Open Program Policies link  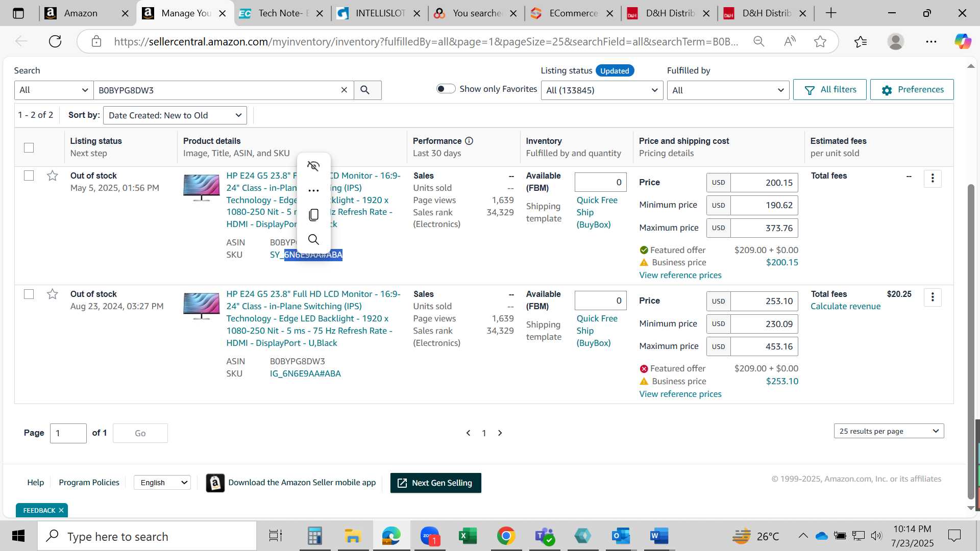[89, 483]
